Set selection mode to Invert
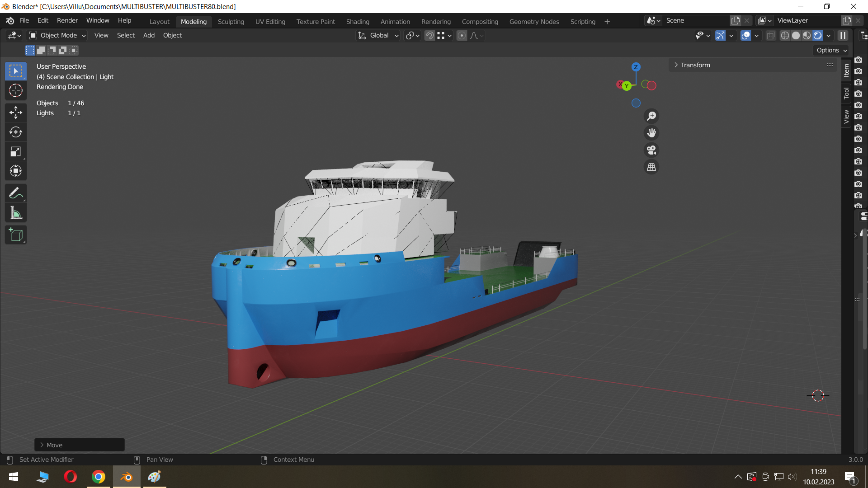Image resolution: width=868 pixels, height=488 pixels. 63,50
